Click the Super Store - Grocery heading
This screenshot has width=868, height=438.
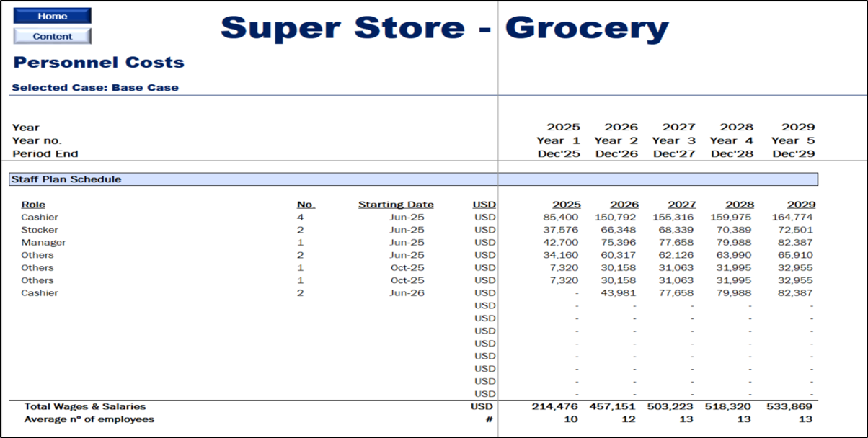(444, 28)
